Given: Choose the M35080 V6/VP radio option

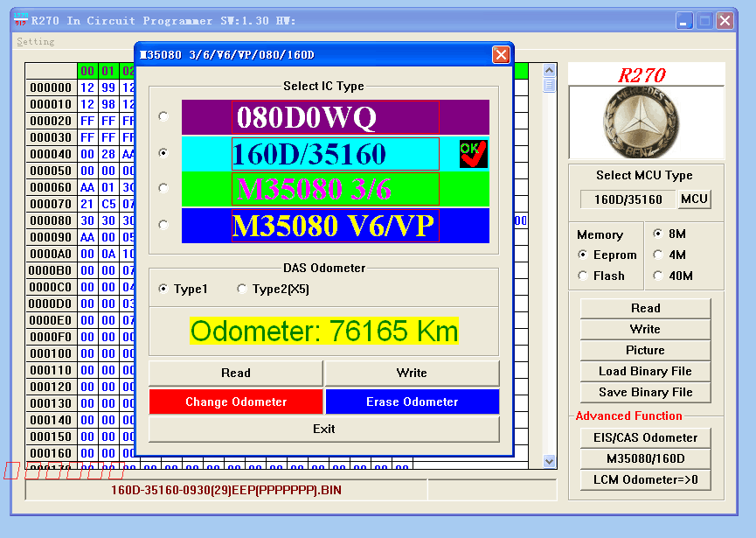Looking at the screenshot, I should pos(163,225).
